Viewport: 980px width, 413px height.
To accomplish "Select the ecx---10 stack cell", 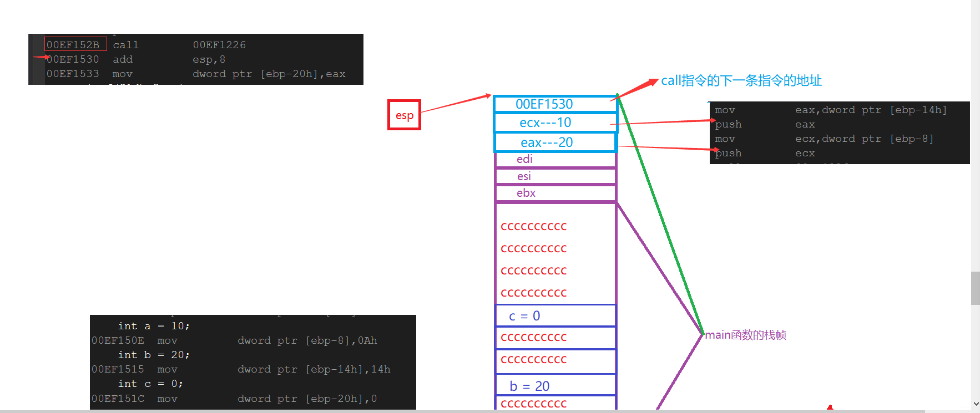I will click(x=555, y=123).
